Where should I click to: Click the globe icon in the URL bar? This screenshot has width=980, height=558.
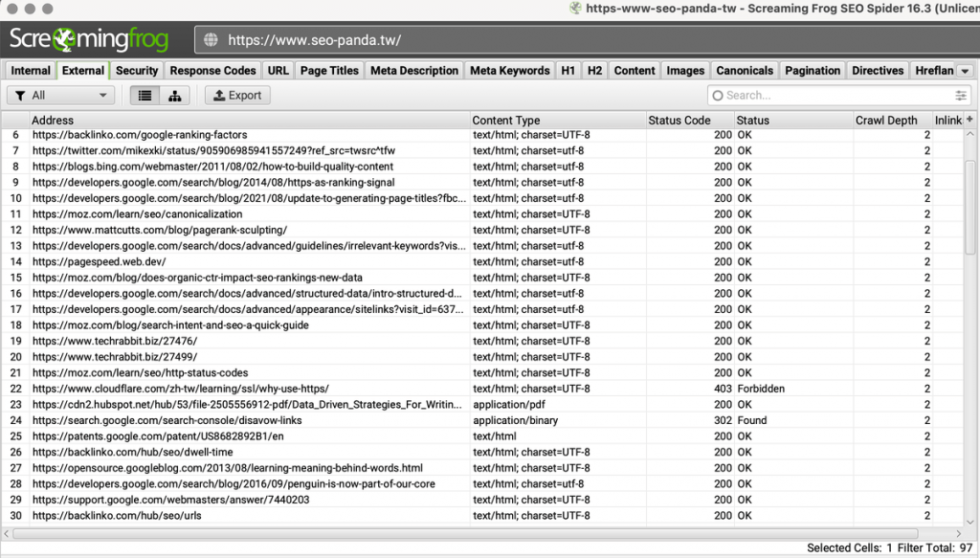point(211,40)
